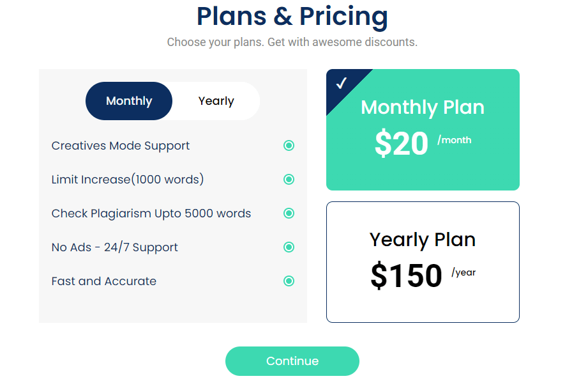Click the Continue button
The width and height of the screenshot is (588, 381).
point(292,361)
